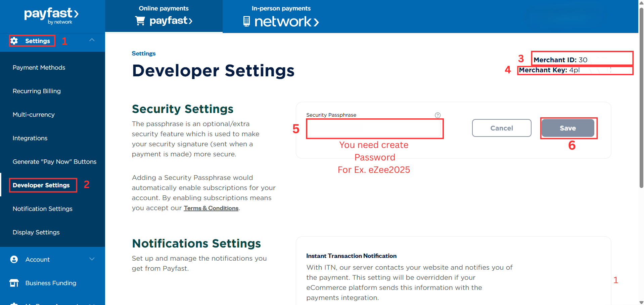
Task: Open Display Settings
Action: [x=36, y=232]
